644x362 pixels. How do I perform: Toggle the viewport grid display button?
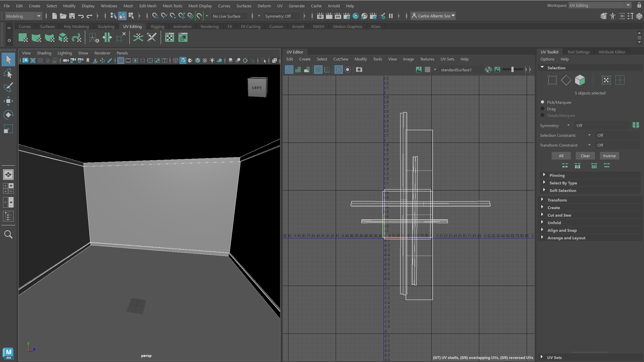point(121,60)
